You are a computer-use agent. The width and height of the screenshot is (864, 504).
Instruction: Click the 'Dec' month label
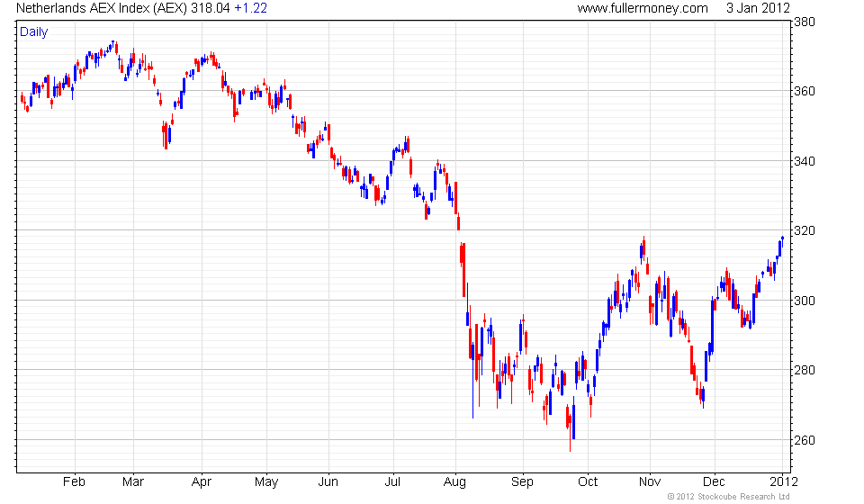714,482
